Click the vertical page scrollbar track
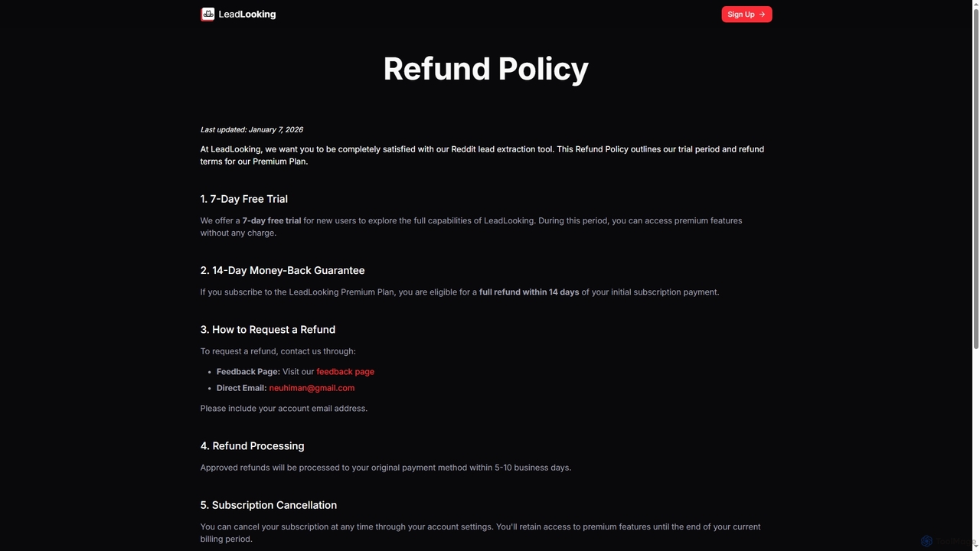The image size is (980, 551). 975,275
